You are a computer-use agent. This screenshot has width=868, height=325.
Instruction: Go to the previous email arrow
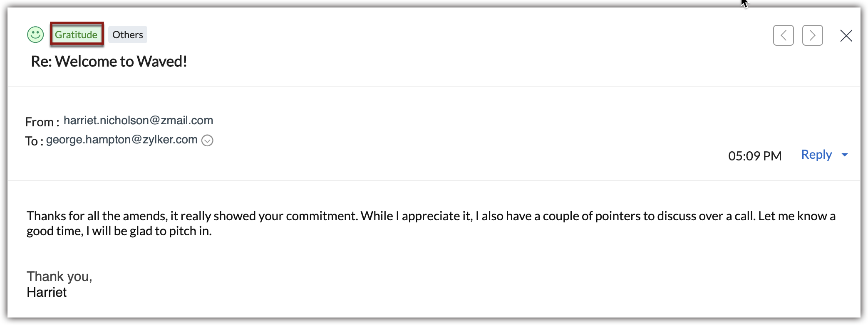point(783,35)
